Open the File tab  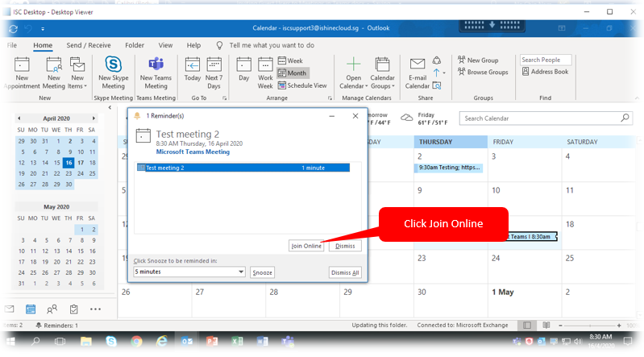[12, 45]
